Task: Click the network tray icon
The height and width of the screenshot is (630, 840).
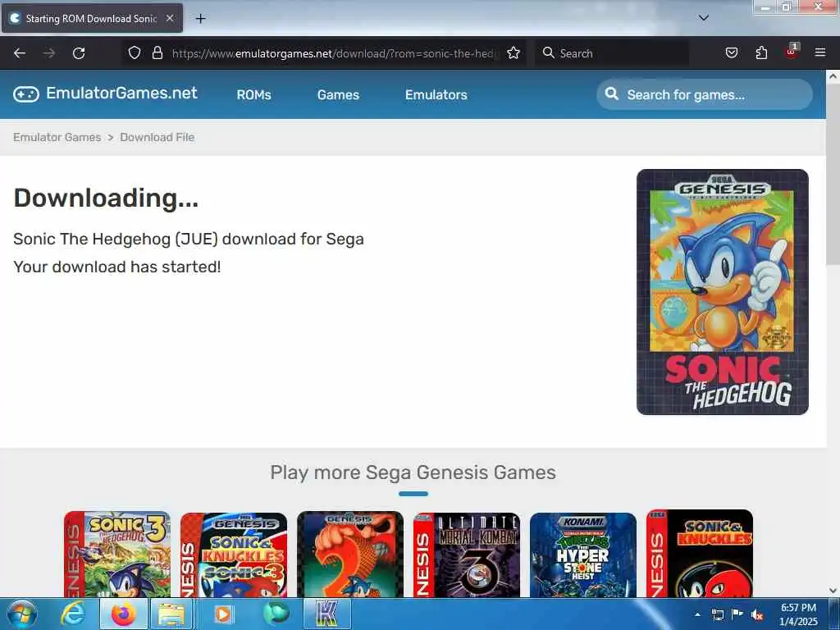Action: click(717, 614)
